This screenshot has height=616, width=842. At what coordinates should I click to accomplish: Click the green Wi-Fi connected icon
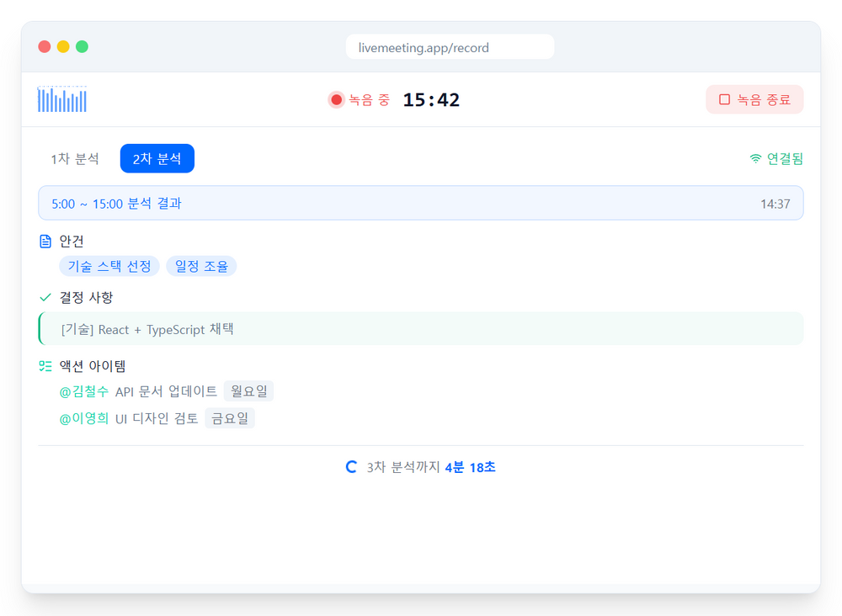pos(755,158)
